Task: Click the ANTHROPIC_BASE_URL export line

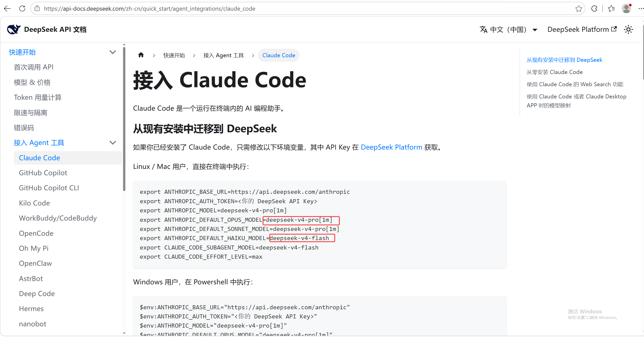Action: pyautogui.click(x=245, y=192)
